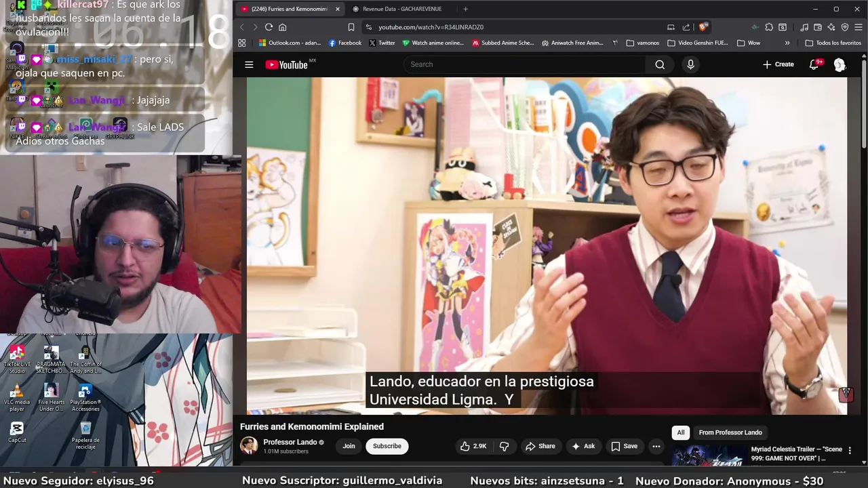The width and height of the screenshot is (868, 488).
Task: Launch VLC media player from desktop
Action: click(17, 398)
